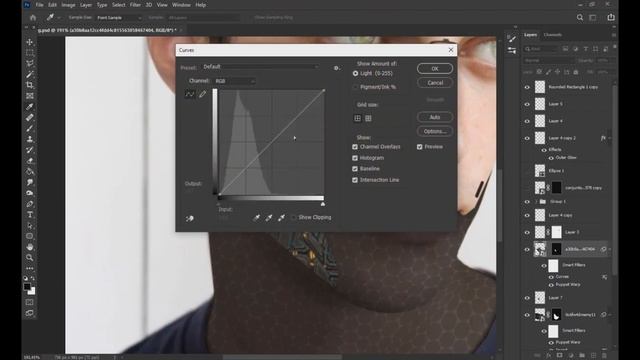Image resolution: width=640 pixels, height=360 pixels.
Task: Select the Move tool
Action: (30, 42)
